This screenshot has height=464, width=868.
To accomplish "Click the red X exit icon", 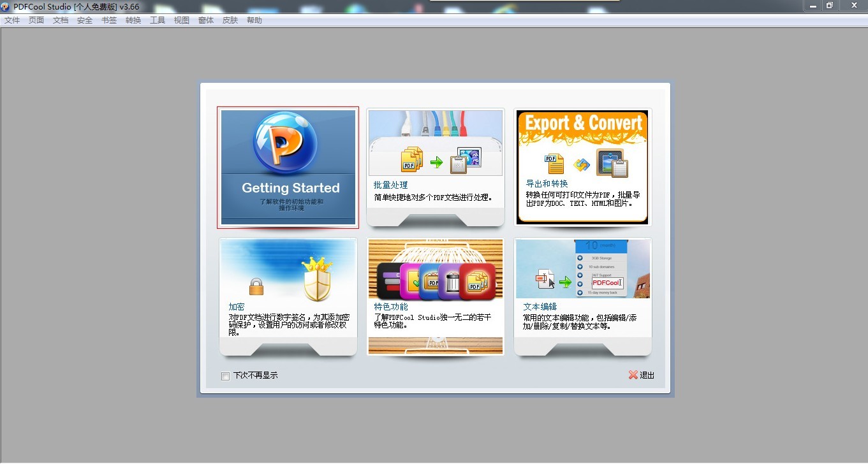I will [x=633, y=375].
